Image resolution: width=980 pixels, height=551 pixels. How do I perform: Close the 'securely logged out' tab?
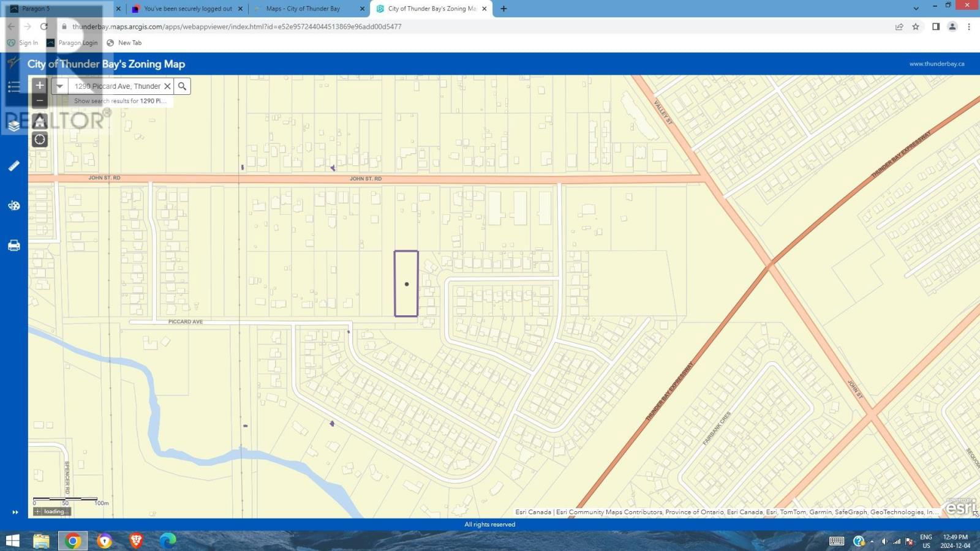pos(240,9)
